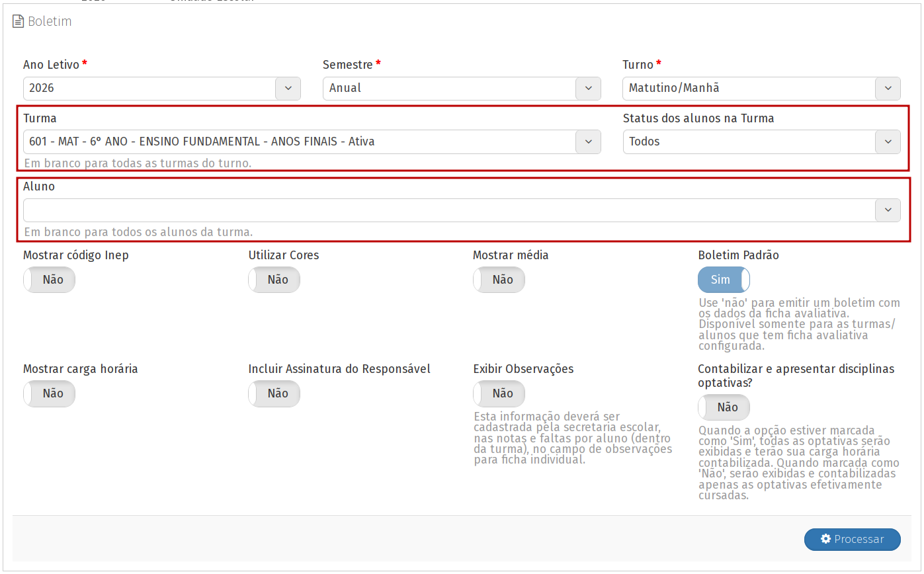
Task: Turn on Mostrar média switch
Action: [x=499, y=280]
